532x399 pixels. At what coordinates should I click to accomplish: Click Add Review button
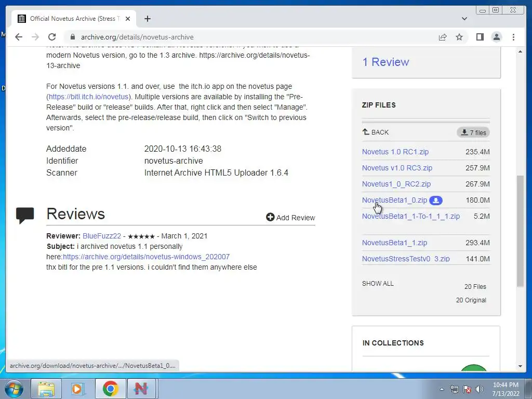click(290, 218)
